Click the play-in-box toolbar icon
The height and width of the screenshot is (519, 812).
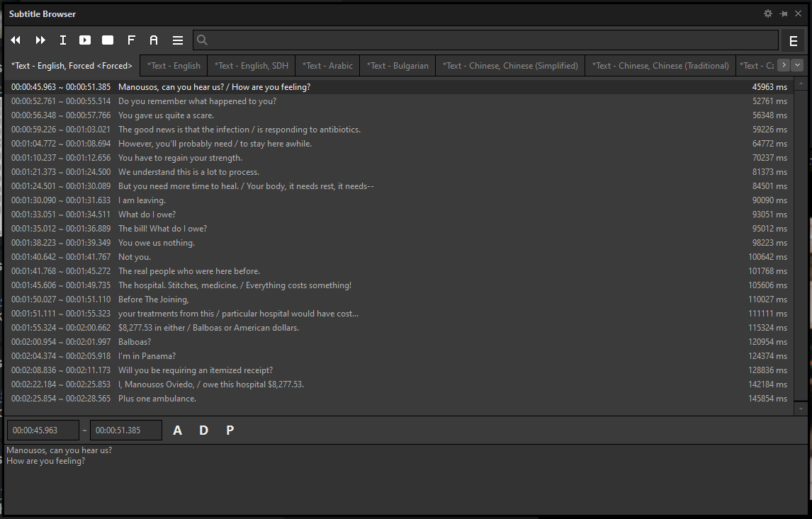pyautogui.click(x=85, y=40)
